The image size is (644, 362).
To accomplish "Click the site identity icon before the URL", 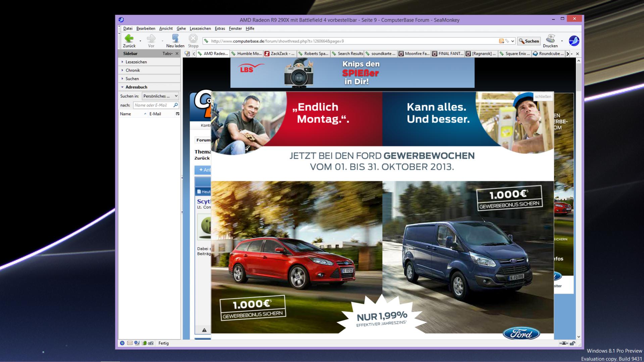I will tap(206, 41).
